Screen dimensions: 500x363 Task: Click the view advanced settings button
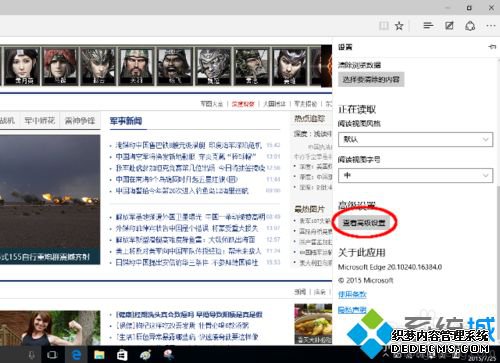point(364,223)
